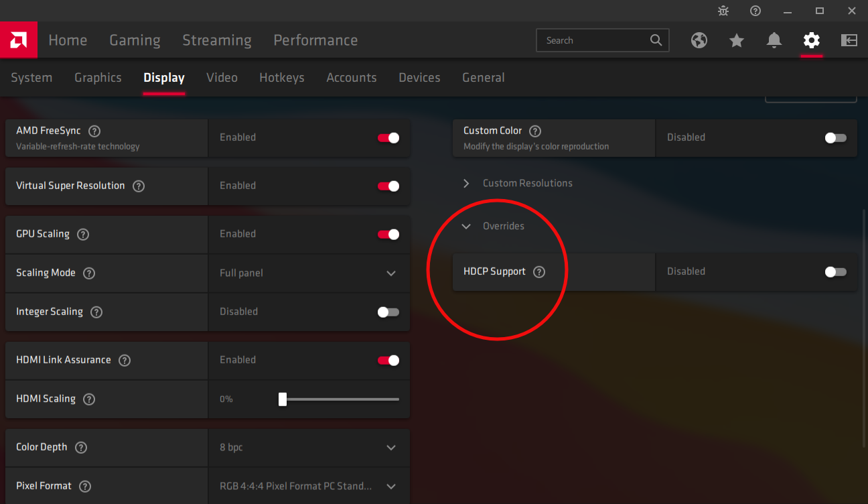Screen dimensions: 868x504
Task: Open the Pixel Format dropdown
Action: [309, 486]
